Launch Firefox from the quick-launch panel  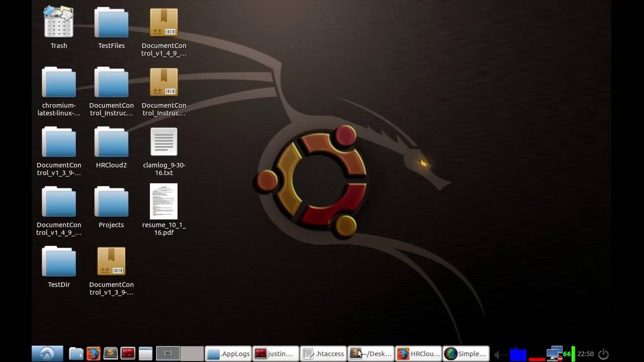click(93, 353)
